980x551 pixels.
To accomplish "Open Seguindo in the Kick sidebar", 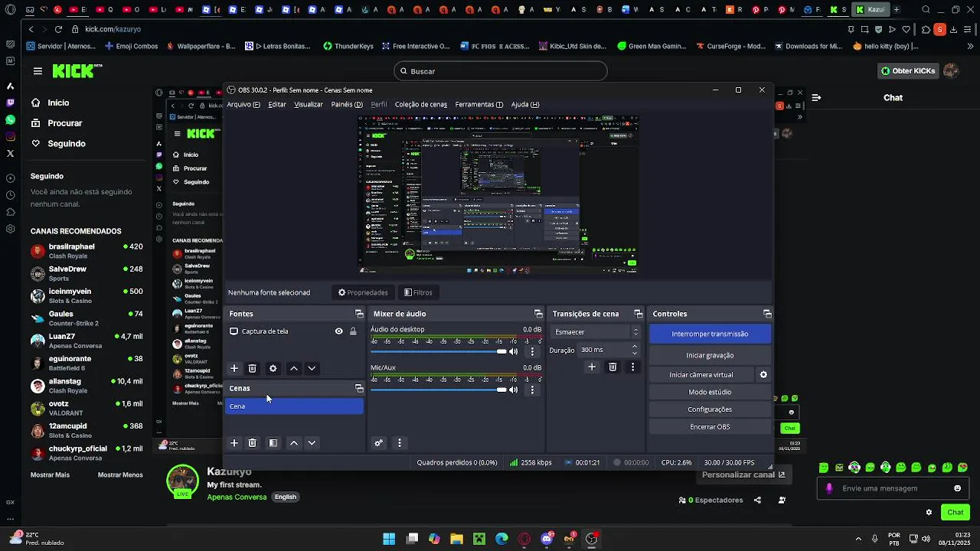I will tap(58, 144).
